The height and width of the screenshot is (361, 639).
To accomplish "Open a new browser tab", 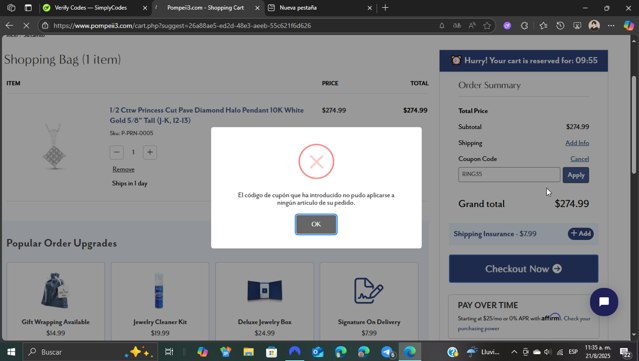I will point(385,8).
